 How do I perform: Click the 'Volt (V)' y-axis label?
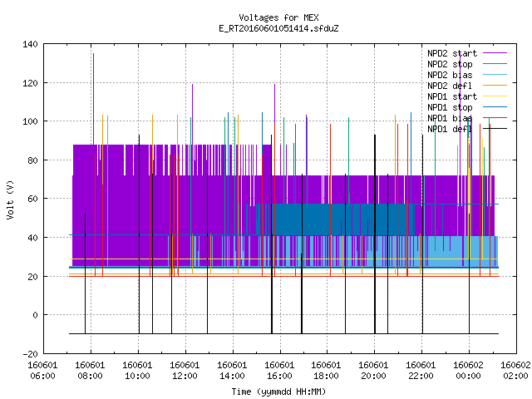click(10, 199)
